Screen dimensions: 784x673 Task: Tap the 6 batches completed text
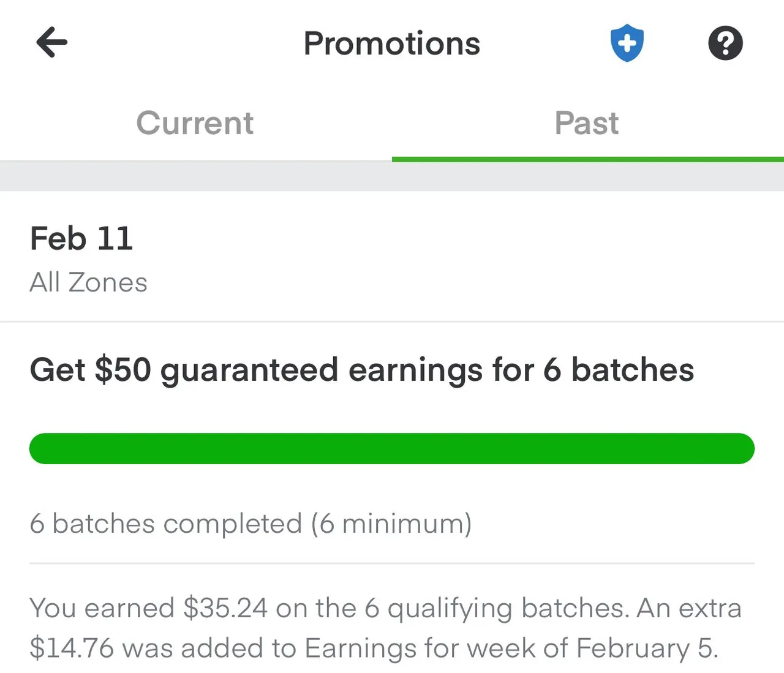point(166,524)
